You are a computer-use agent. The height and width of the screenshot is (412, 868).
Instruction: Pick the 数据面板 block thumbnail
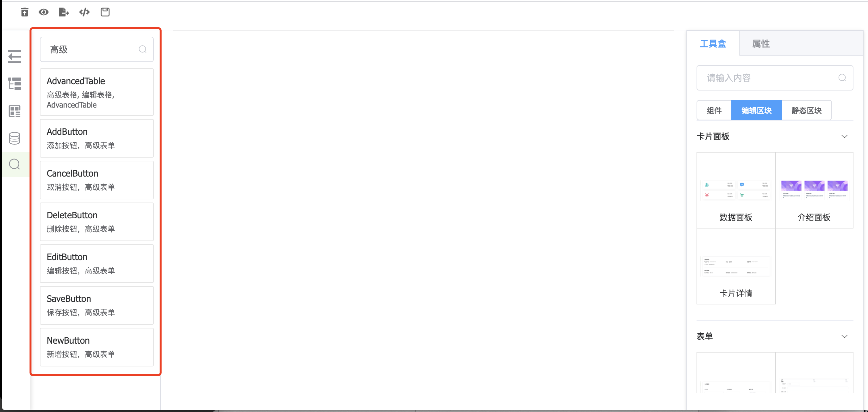736,190
